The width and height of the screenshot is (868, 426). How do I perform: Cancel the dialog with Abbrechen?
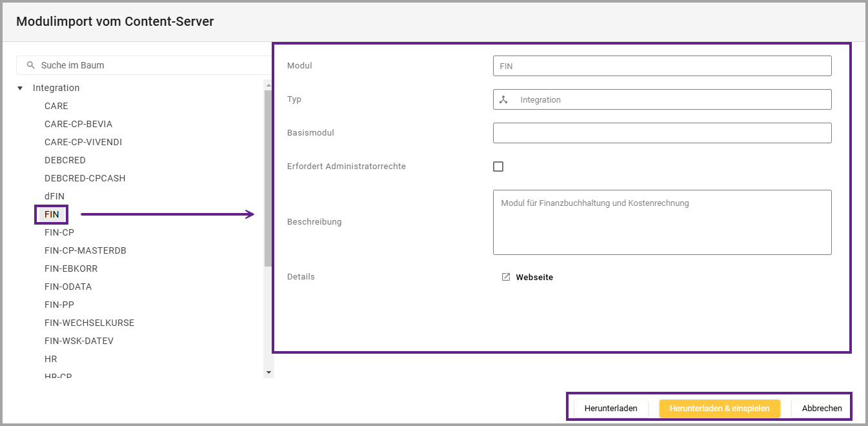pos(821,409)
